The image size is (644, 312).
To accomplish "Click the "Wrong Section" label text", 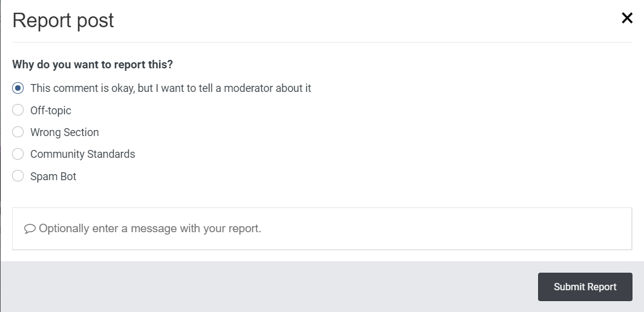I will click(65, 132).
